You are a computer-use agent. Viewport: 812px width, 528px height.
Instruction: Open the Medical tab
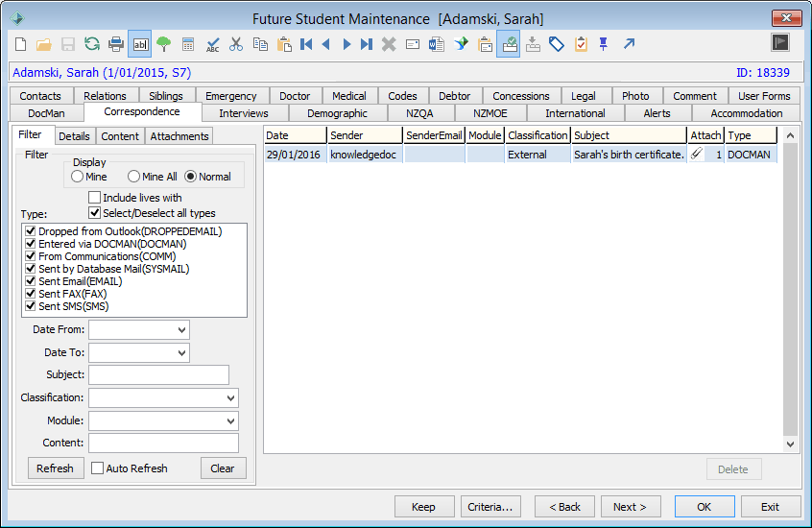pos(349,96)
